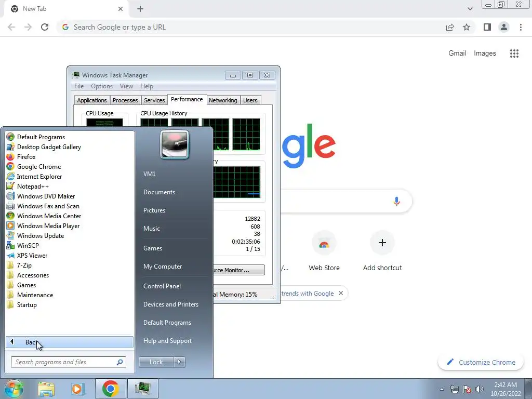Open the View menu in Task Manager
The height and width of the screenshot is (399, 532).
[x=126, y=86]
